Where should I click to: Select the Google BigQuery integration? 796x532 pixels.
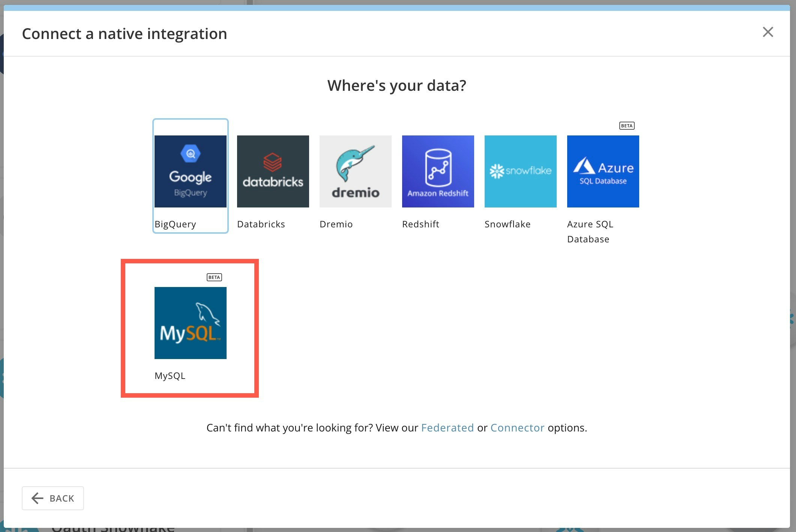click(x=190, y=171)
